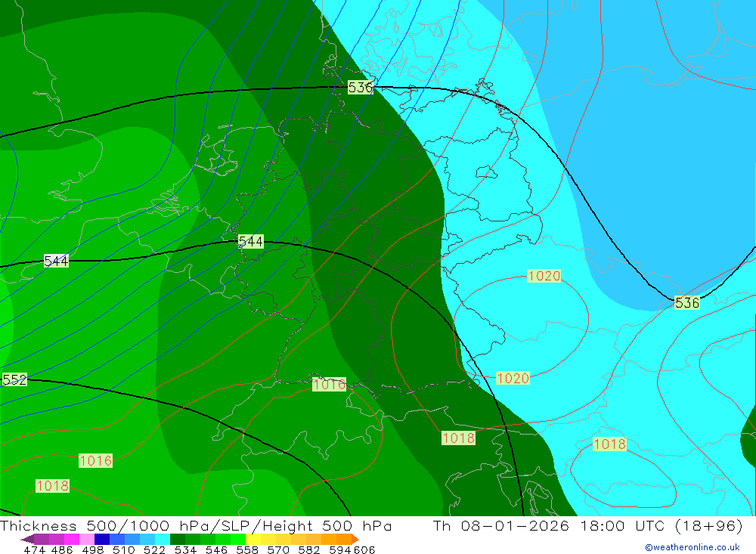Click the 1016 label on the Alps border

click(x=329, y=384)
